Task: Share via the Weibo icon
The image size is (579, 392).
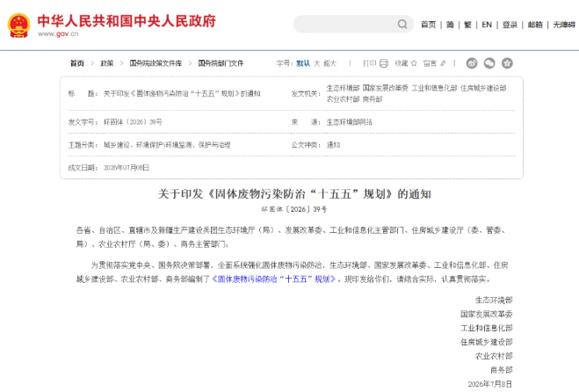Action: (472, 63)
